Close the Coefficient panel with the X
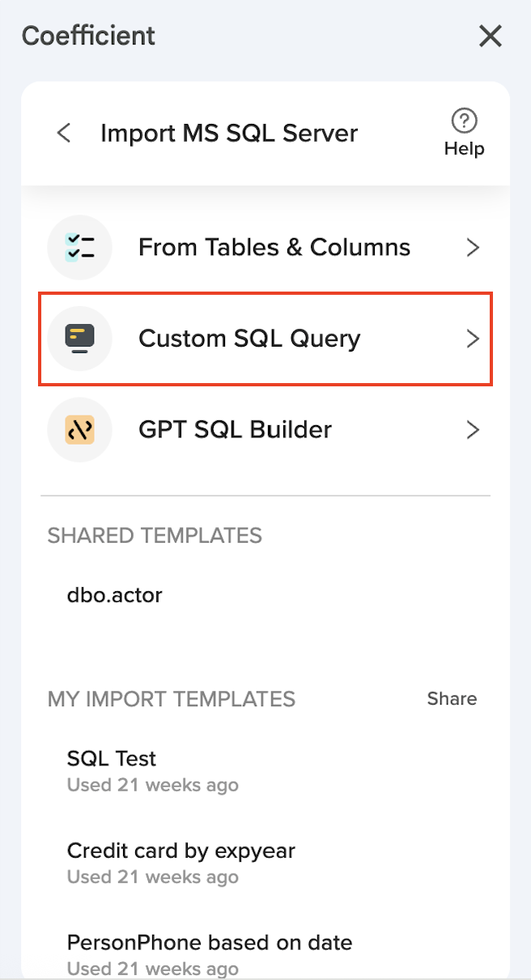Screen dimensions: 531x980 pos(490,36)
